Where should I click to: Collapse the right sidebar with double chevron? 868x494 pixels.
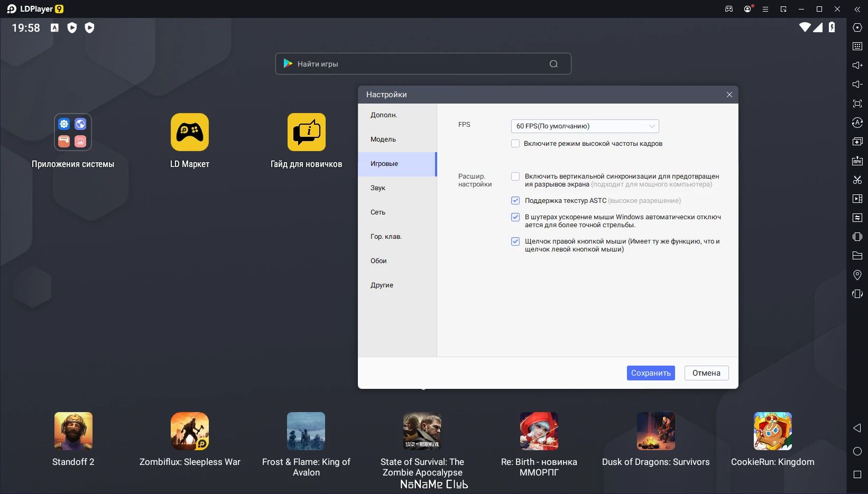857,9
